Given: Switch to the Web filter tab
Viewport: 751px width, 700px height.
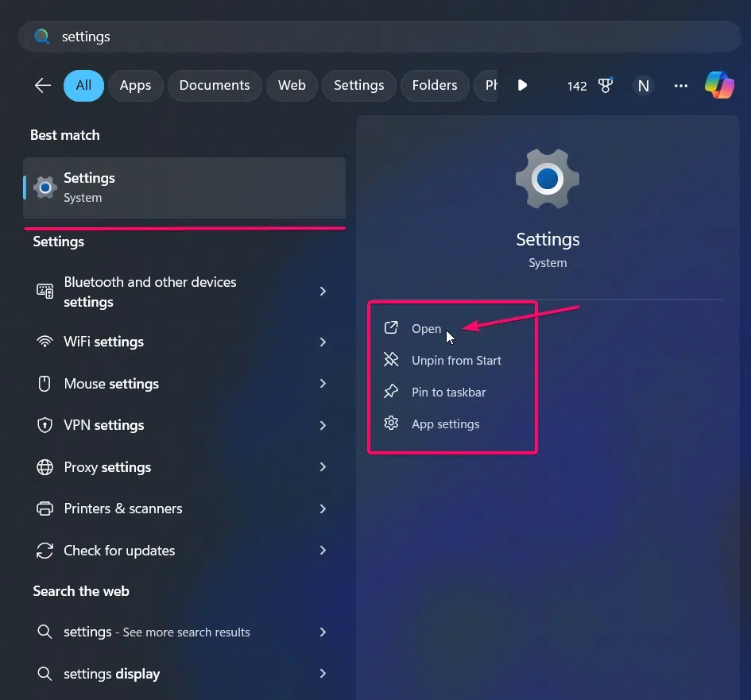Looking at the screenshot, I should (x=292, y=85).
